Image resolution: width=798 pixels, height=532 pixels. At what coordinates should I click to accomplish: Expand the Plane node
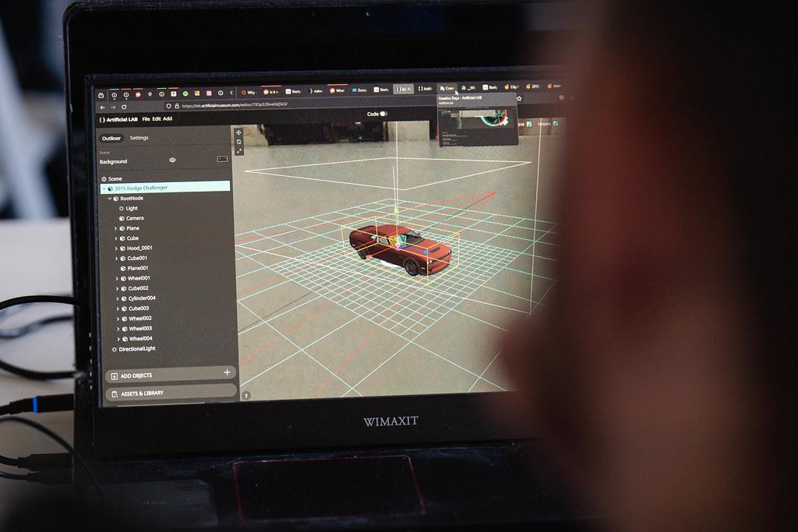[x=115, y=228]
